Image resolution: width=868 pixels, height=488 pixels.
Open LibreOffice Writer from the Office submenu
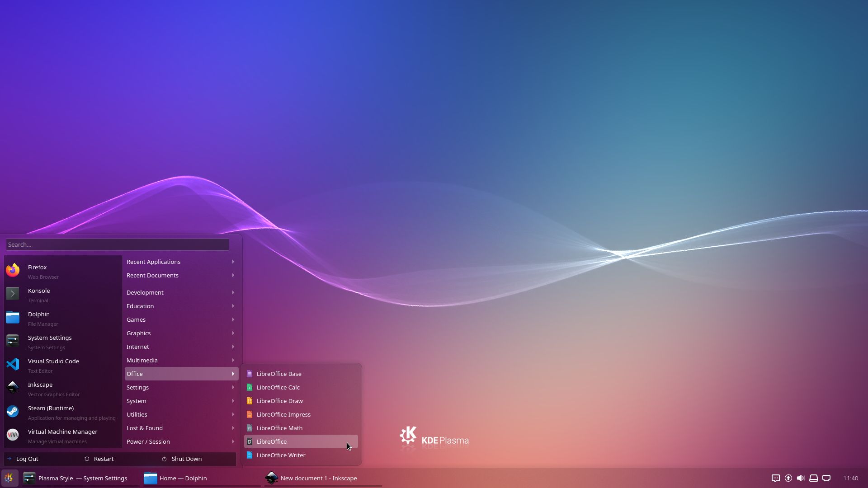(281, 455)
